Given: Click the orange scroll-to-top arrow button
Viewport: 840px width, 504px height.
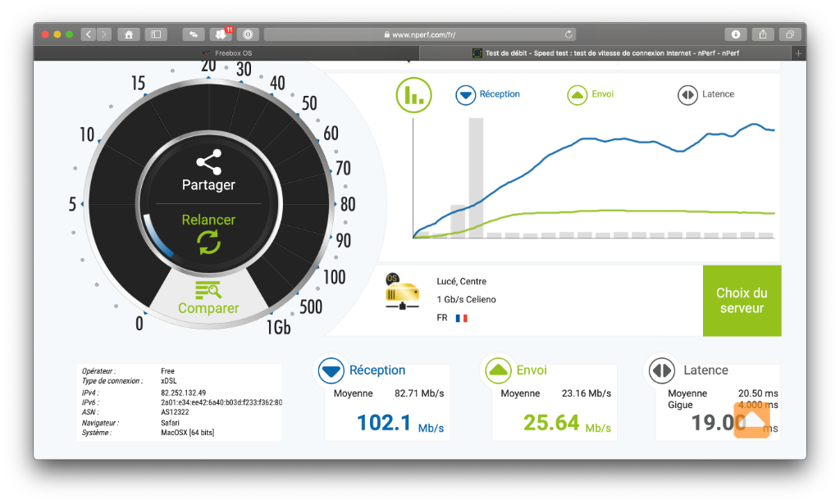Looking at the screenshot, I should click(751, 420).
